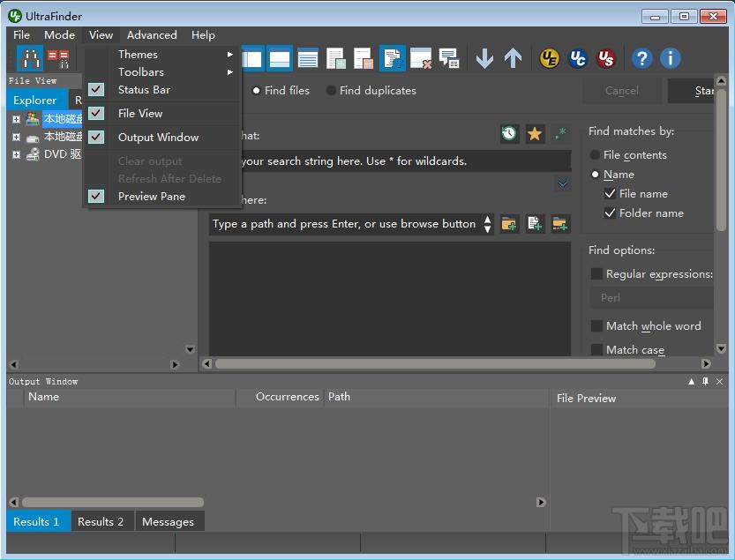Screen dimensions: 735x560
Task: Launch UltraCompare with the blue UC icon
Action: tap(578, 58)
